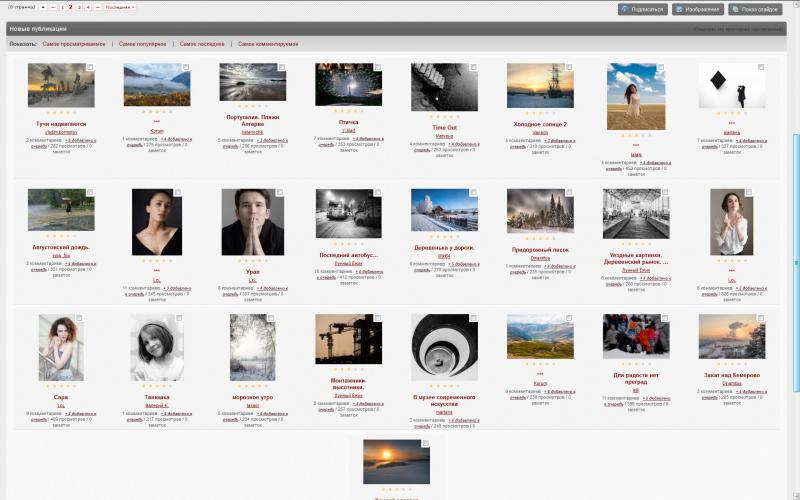Check the box on Time Out photo
Image resolution: width=800 pixels, height=500 pixels.
pos(474,67)
